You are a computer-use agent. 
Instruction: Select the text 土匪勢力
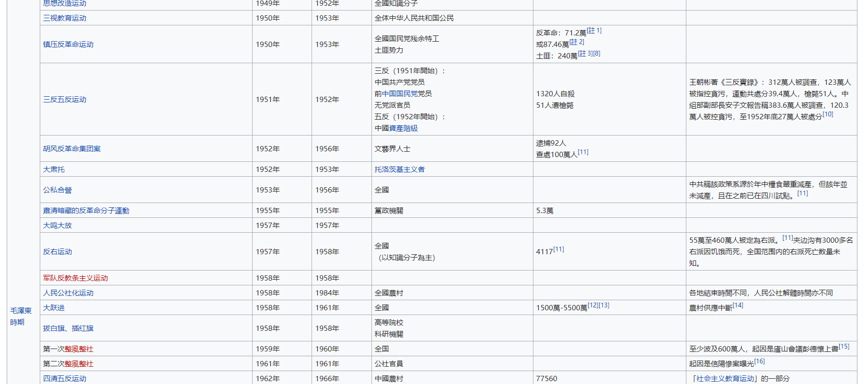(389, 50)
